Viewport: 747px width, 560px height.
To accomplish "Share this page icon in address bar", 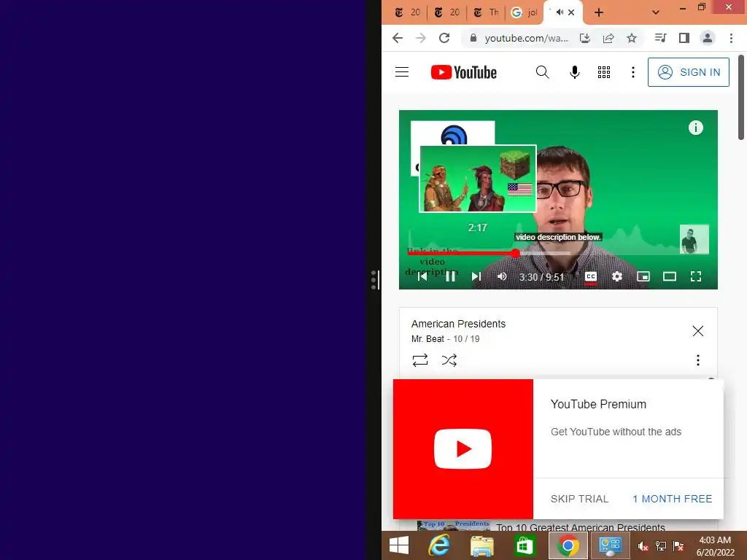I will (608, 38).
